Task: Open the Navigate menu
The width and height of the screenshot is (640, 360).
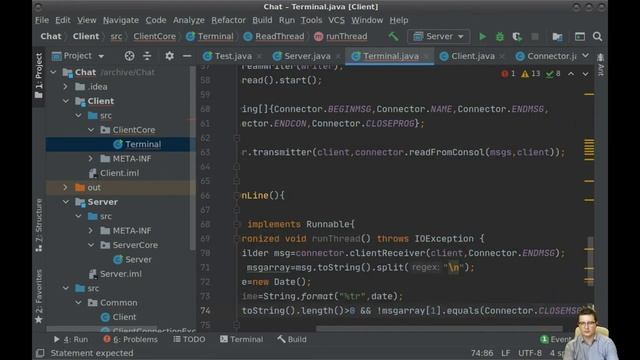Action: point(121,20)
